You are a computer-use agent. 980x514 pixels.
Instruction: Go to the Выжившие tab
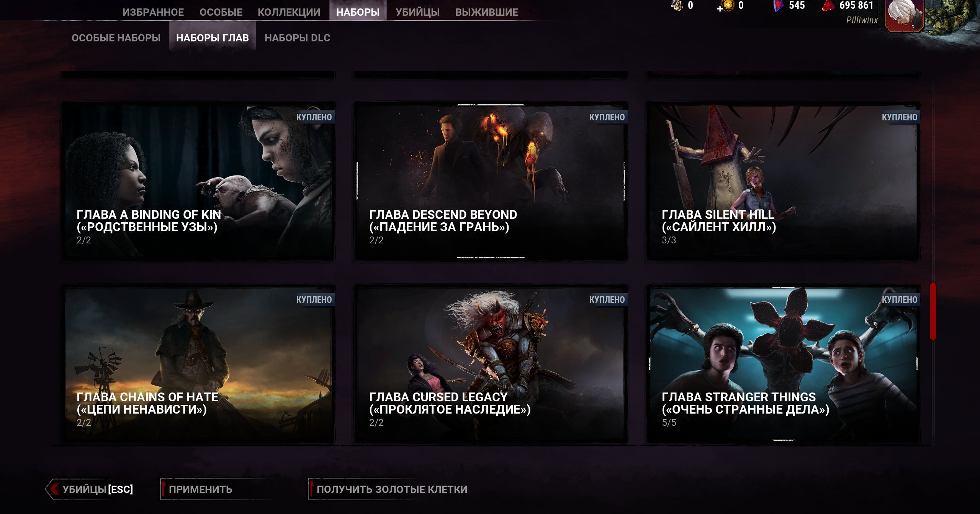[486, 12]
